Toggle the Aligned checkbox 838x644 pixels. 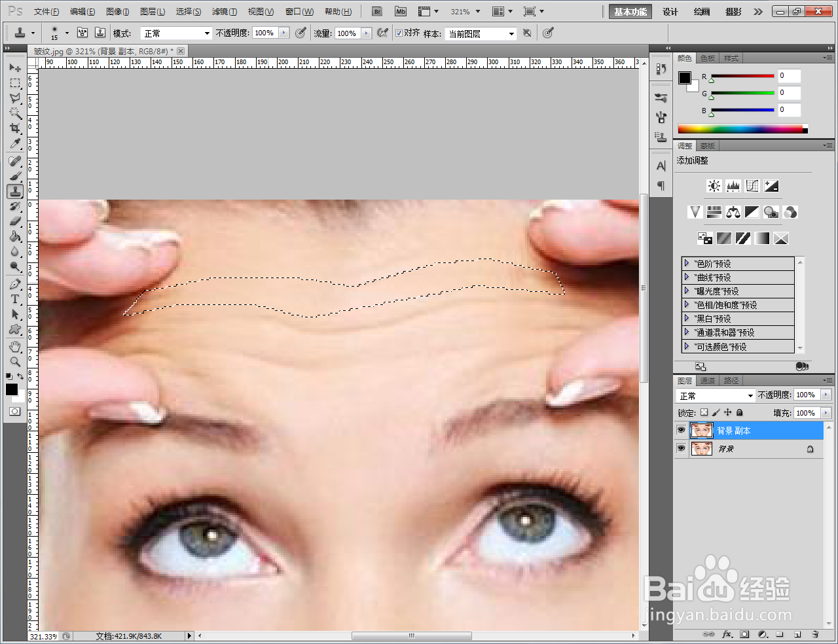tap(399, 33)
